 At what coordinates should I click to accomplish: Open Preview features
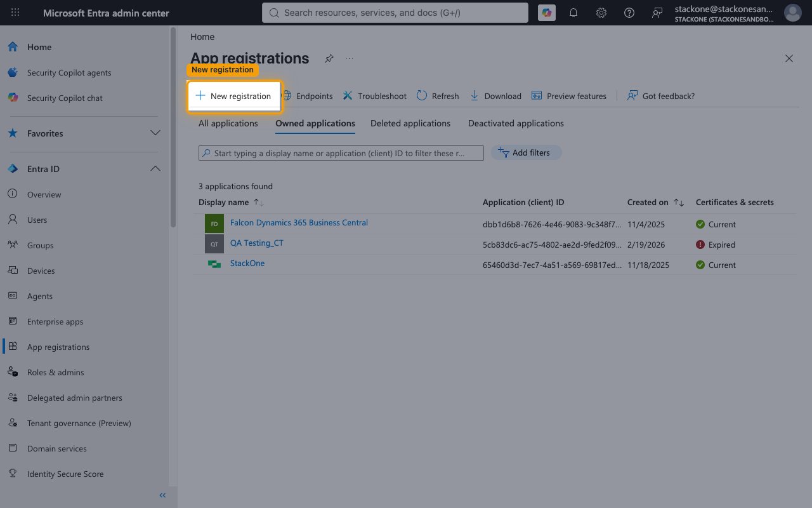(569, 96)
